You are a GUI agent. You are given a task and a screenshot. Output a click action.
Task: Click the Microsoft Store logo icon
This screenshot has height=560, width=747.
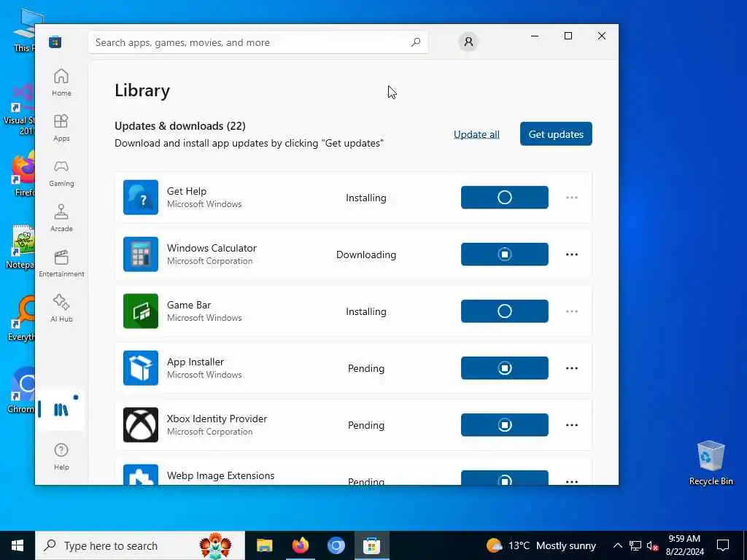[x=55, y=42]
